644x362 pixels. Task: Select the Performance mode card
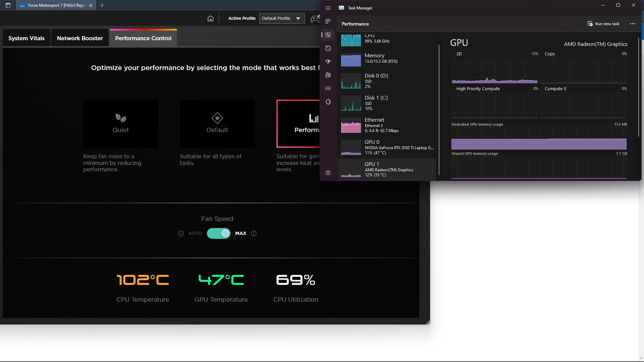(x=298, y=124)
